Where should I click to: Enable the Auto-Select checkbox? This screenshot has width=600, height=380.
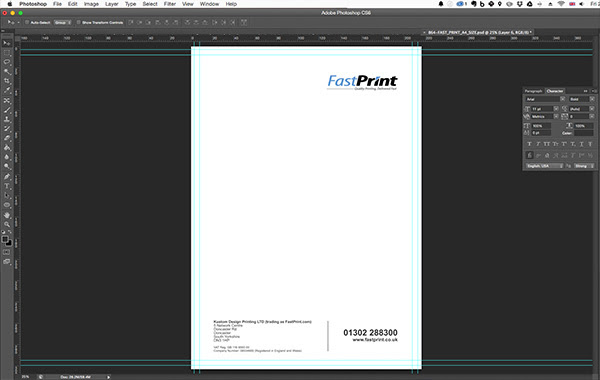[x=27, y=23]
